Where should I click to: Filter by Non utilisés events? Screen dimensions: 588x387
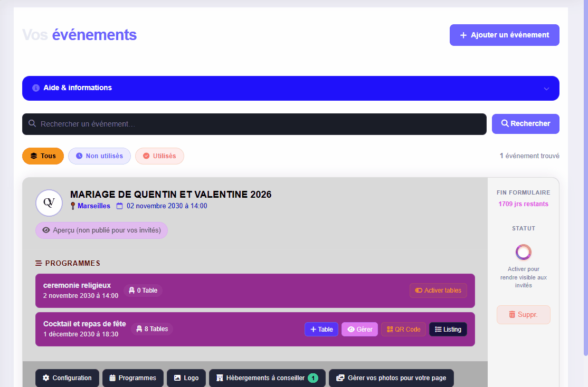point(99,156)
